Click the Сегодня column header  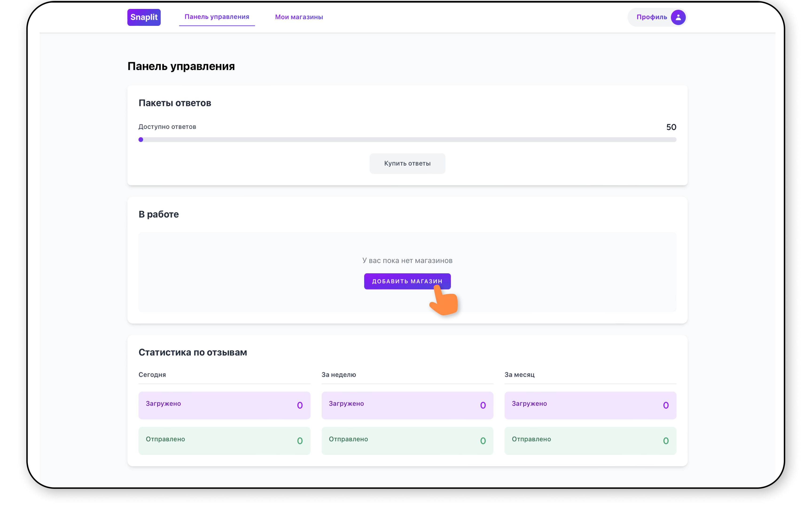tap(152, 375)
